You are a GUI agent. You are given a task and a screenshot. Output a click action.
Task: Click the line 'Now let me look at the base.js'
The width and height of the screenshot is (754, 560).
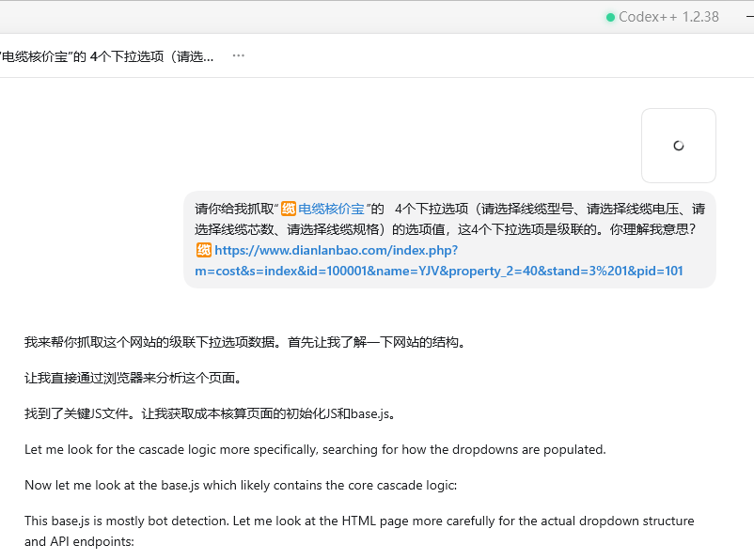(241, 485)
